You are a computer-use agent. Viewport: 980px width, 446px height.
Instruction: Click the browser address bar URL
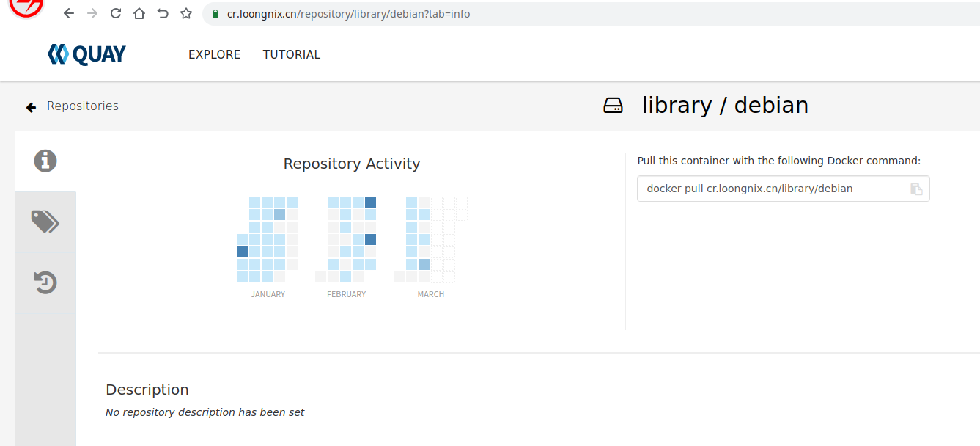(348, 14)
